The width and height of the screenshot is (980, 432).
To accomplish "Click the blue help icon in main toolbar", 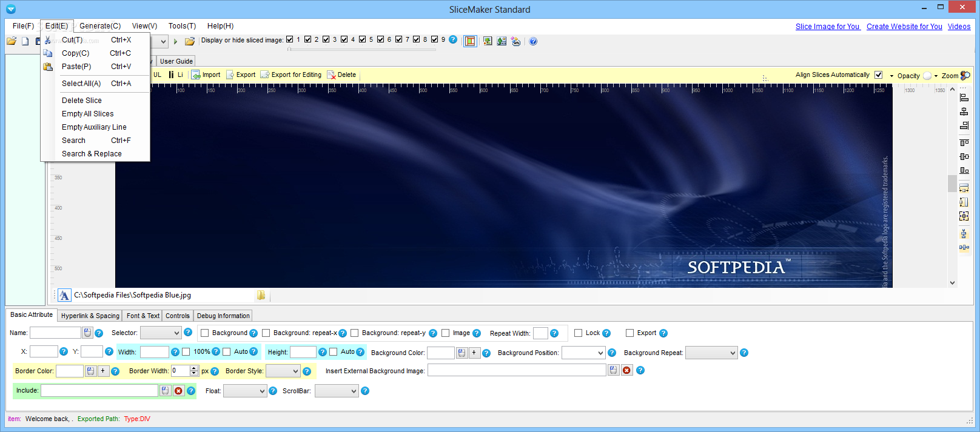I will tap(533, 41).
